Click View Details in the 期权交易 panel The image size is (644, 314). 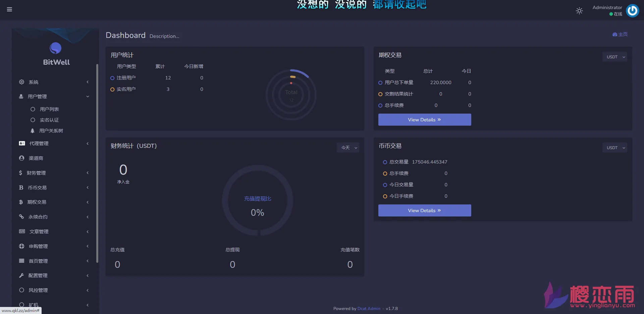click(425, 120)
